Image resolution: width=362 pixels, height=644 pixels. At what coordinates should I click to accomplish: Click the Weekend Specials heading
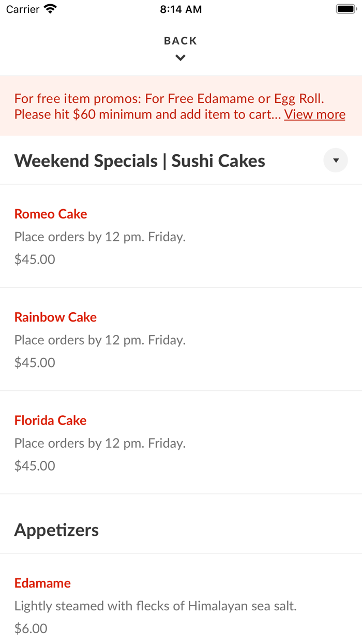(140, 160)
